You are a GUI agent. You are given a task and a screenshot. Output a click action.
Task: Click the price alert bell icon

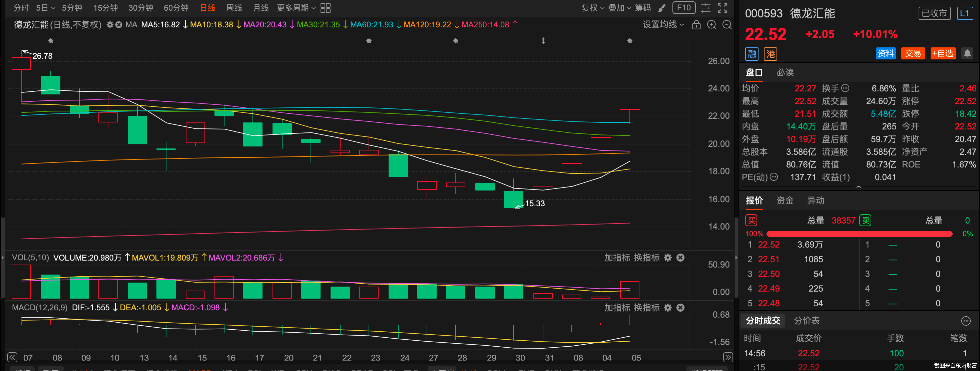(x=967, y=53)
